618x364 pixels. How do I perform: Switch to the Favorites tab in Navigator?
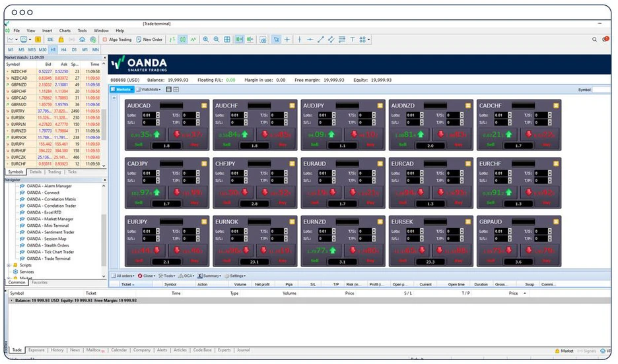click(x=40, y=282)
